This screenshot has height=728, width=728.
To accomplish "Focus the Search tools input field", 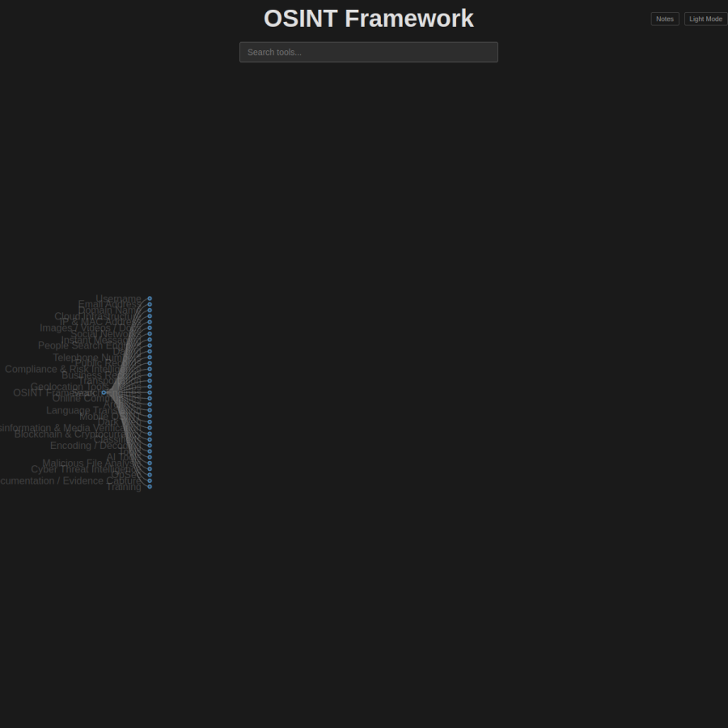I will [369, 52].
